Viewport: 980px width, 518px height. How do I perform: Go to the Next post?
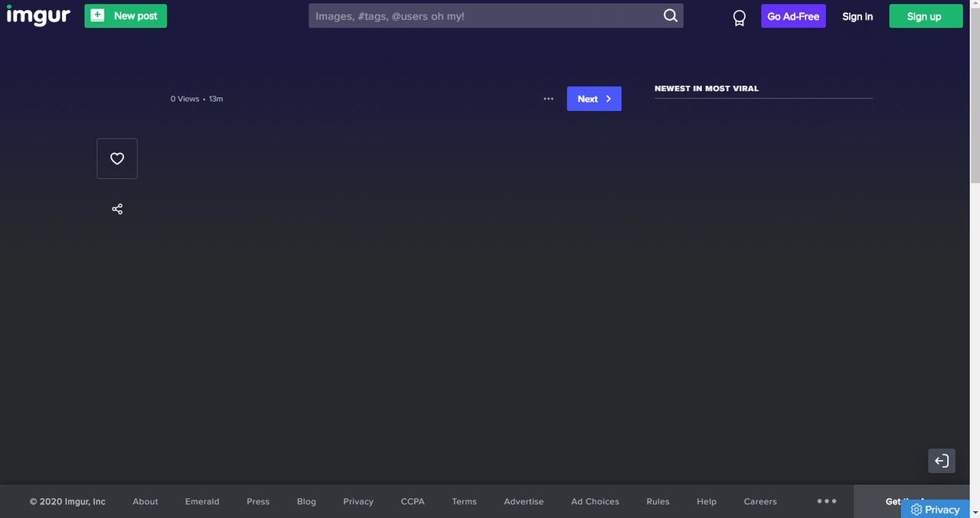point(594,99)
